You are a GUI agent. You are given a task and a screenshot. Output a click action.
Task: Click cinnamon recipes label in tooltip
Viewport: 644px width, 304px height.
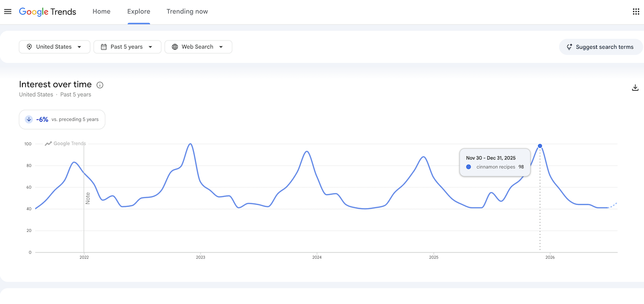496,167
